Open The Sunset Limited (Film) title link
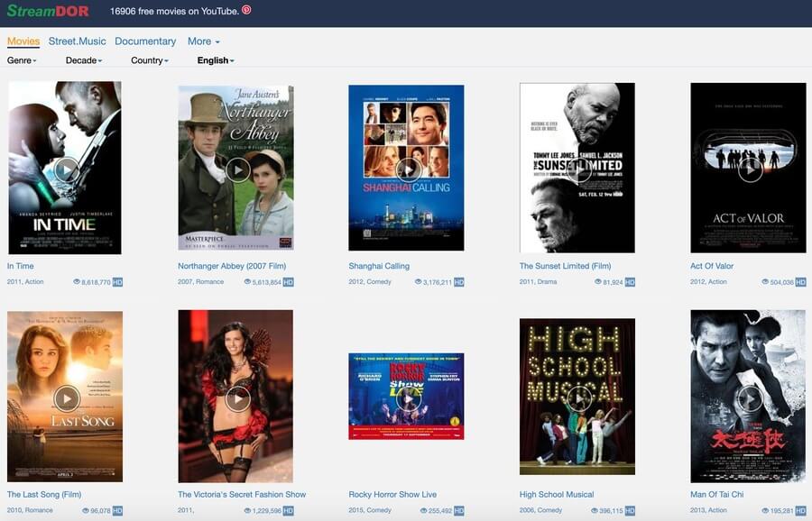 point(565,266)
